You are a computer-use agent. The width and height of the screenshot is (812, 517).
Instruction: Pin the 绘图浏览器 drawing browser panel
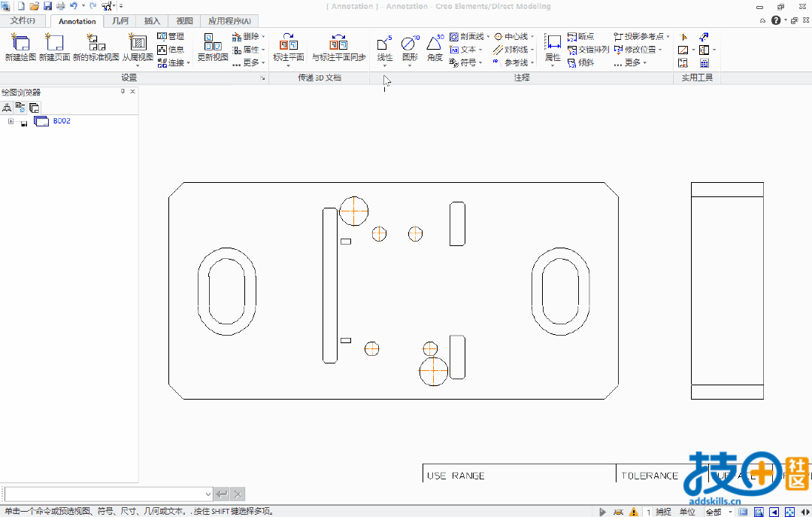pyautogui.click(x=123, y=91)
